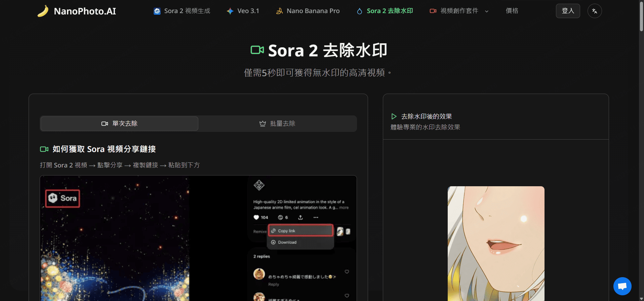Viewport: 644px width, 301px height.
Task: Click the red camera icon beside 視頻創作套件
Action: tap(433, 11)
